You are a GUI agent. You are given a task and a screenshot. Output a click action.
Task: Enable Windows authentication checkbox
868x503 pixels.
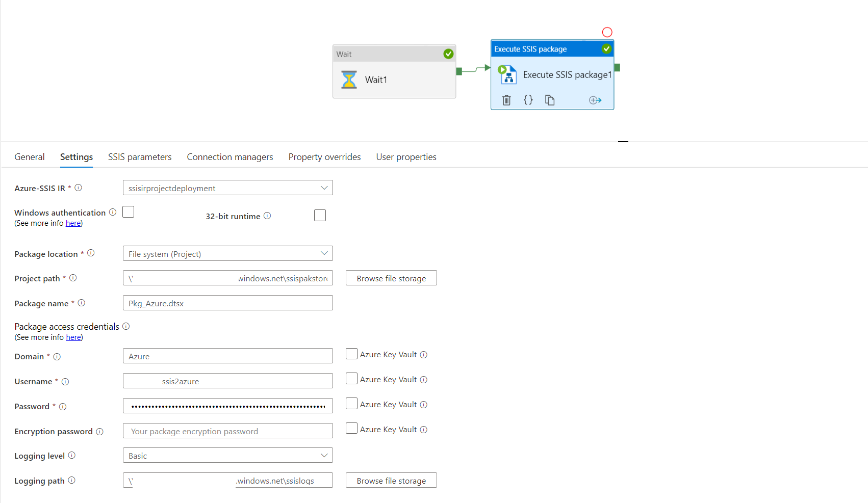coord(129,211)
